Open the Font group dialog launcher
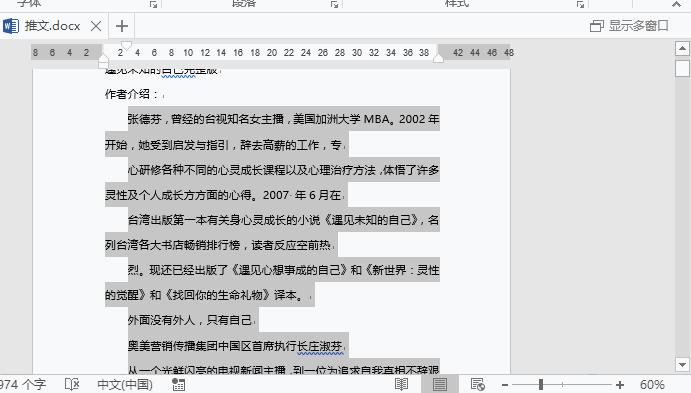 (153, 4)
